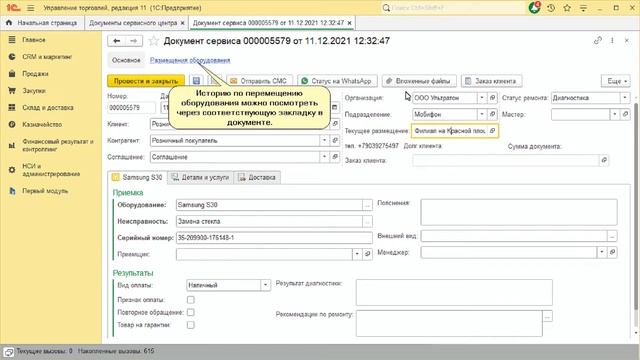This screenshot has width=640, height=360.
Task: Open CRM и маркетинг section
Action: click(x=47, y=57)
